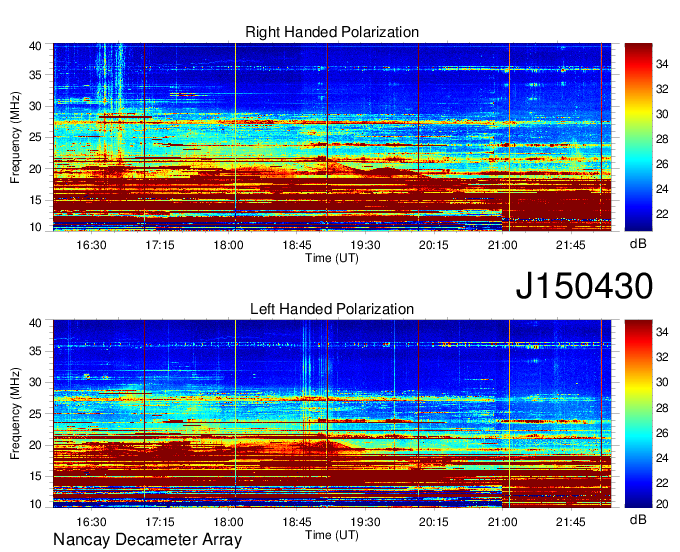
Task: Click the 28 value on bottom colorbar
Action: click(x=662, y=408)
